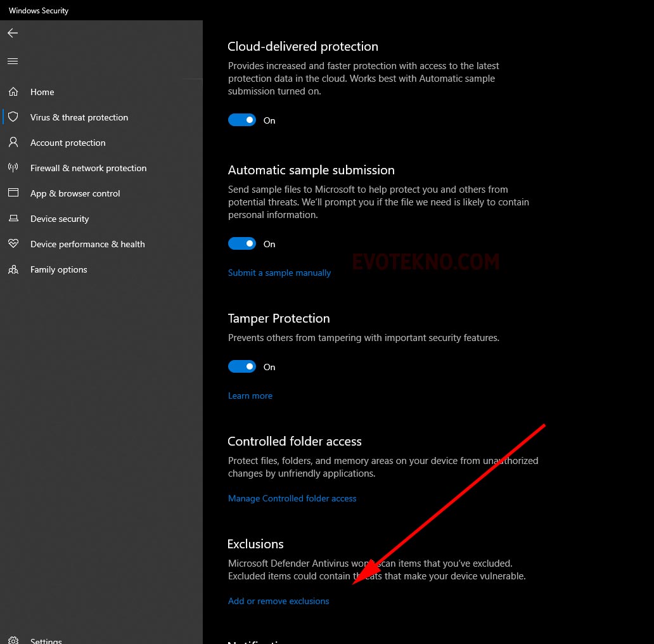Select the Virus & threat protection shield icon
The height and width of the screenshot is (644, 654).
(x=13, y=117)
